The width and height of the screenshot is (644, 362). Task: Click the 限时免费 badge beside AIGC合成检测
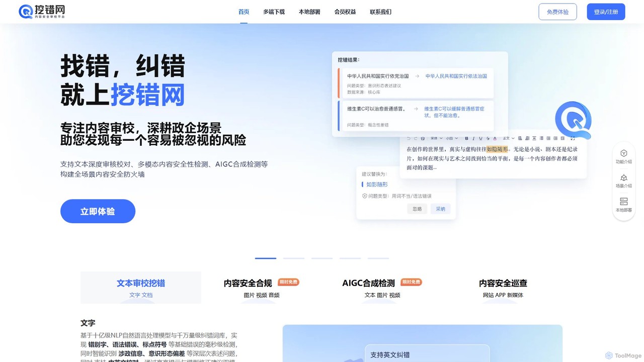pyautogui.click(x=411, y=282)
